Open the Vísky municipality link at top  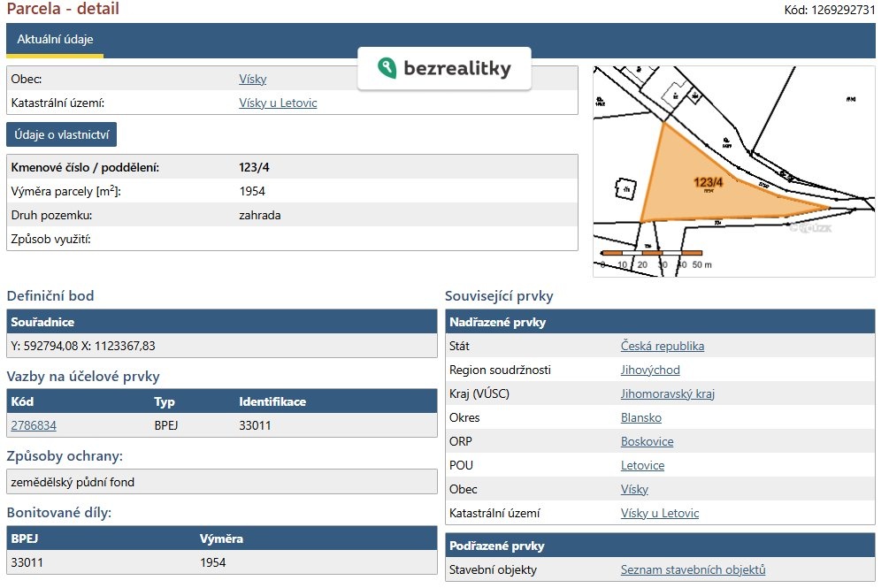(252, 79)
